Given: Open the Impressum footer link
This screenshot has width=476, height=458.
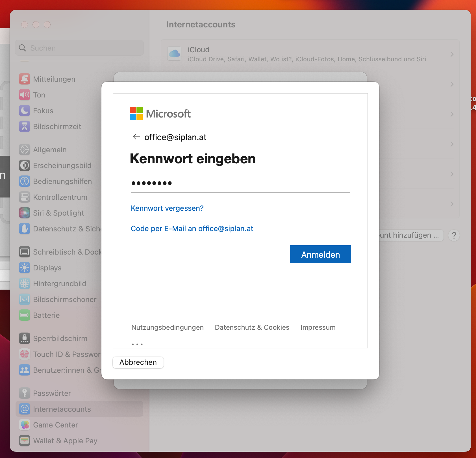Looking at the screenshot, I should [318, 327].
